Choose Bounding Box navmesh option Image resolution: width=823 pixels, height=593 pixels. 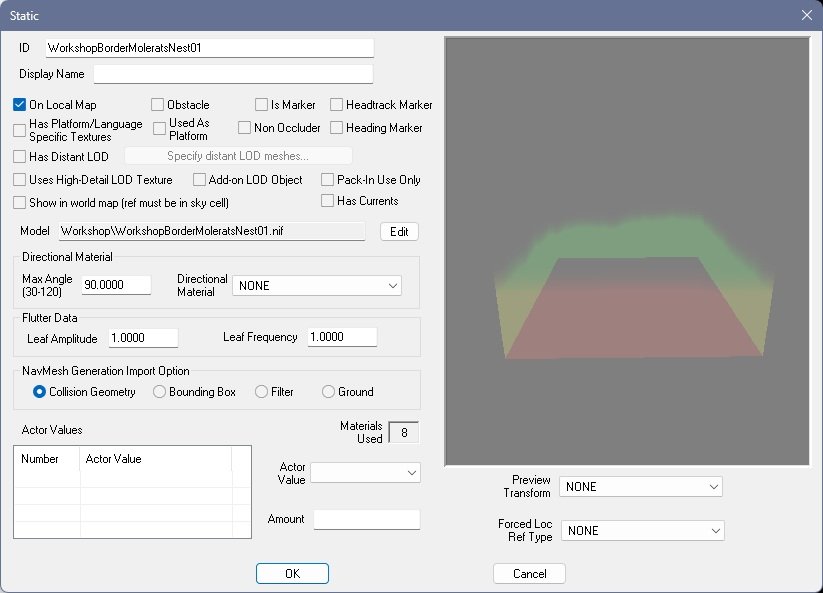(159, 391)
